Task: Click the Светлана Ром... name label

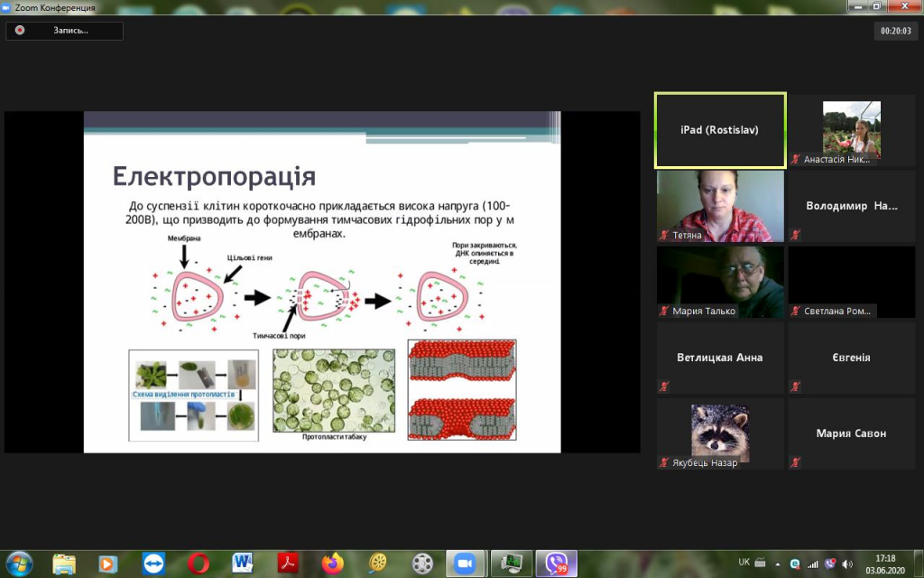Action: [836, 311]
